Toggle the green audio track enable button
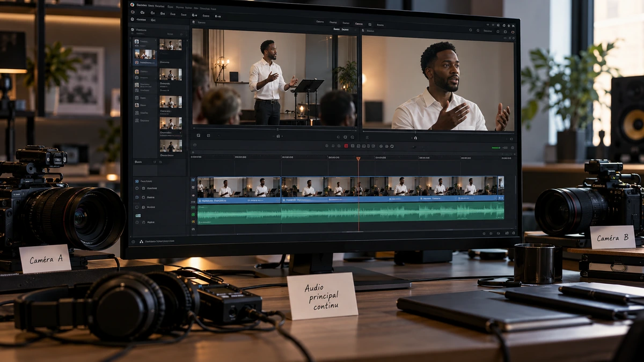Viewport: 644px width, 362px height. tap(193, 215)
